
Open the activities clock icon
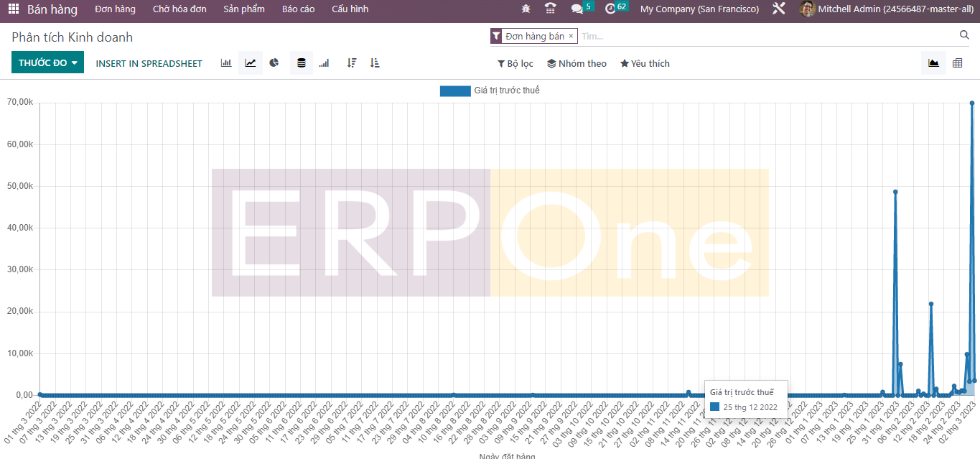tap(610, 9)
